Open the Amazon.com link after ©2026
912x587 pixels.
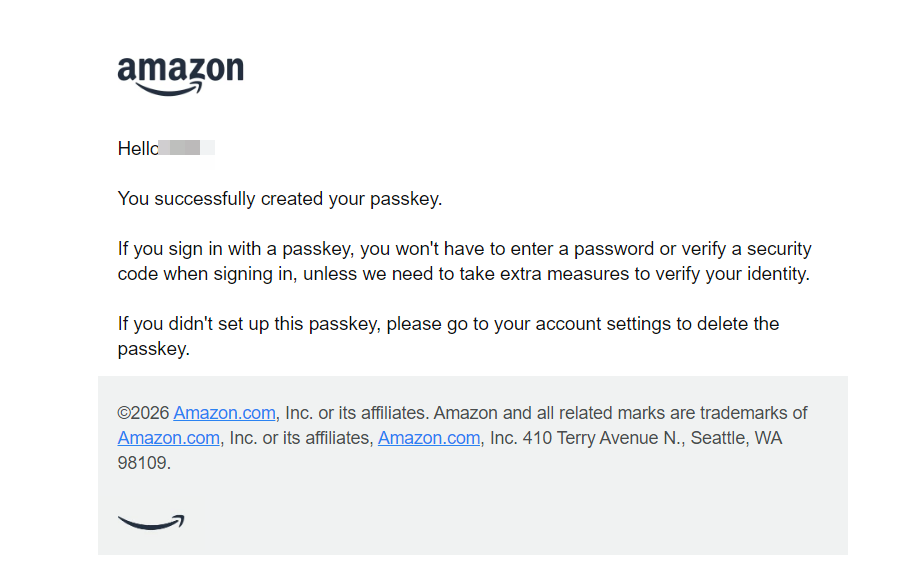pos(225,413)
